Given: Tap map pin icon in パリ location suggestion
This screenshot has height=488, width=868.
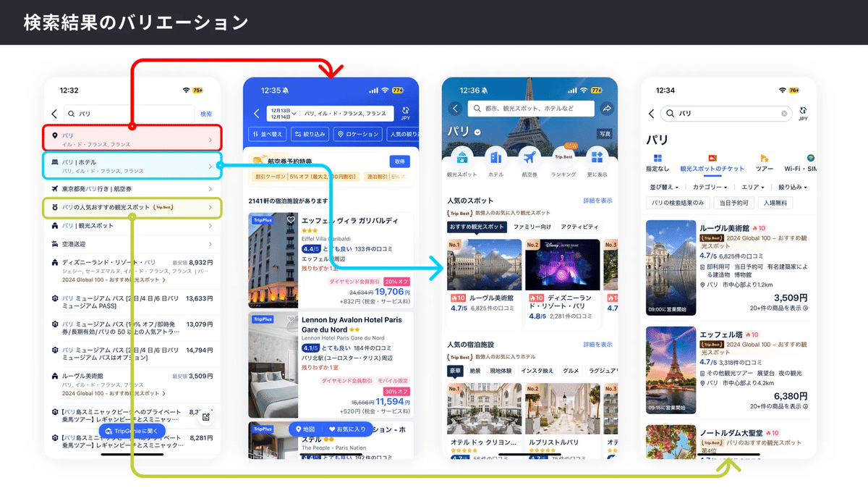Looking at the screenshot, I should pyautogui.click(x=54, y=136).
